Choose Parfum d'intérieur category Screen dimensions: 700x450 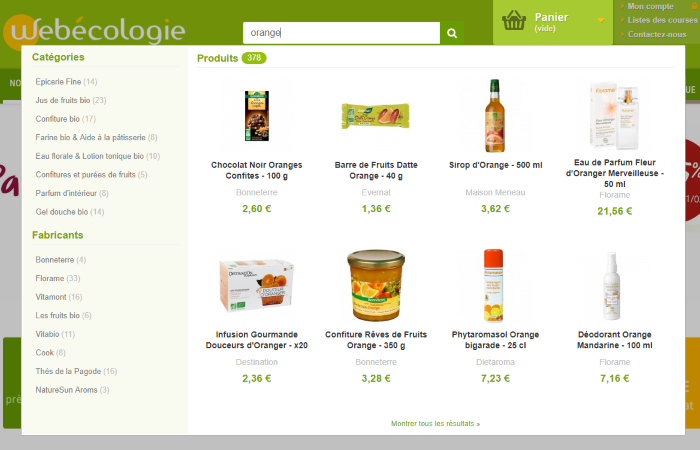tap(72, 193)
